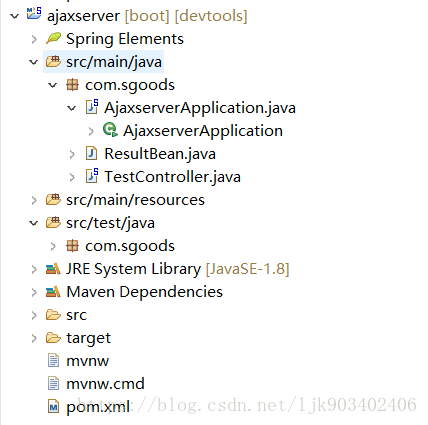Expand com.sgoods package under src/test/java

53,246
